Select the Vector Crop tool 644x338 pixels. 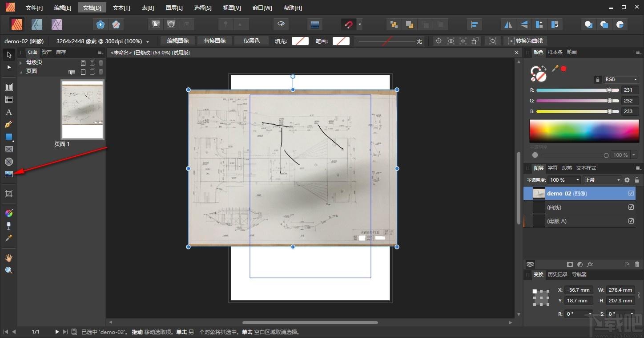8,194
